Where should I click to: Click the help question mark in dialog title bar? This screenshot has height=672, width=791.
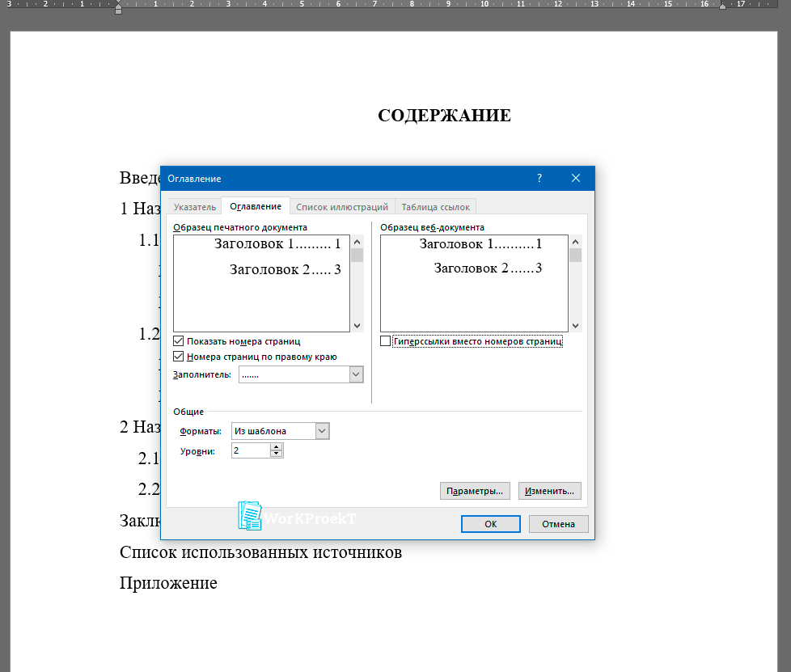(539, 178)
